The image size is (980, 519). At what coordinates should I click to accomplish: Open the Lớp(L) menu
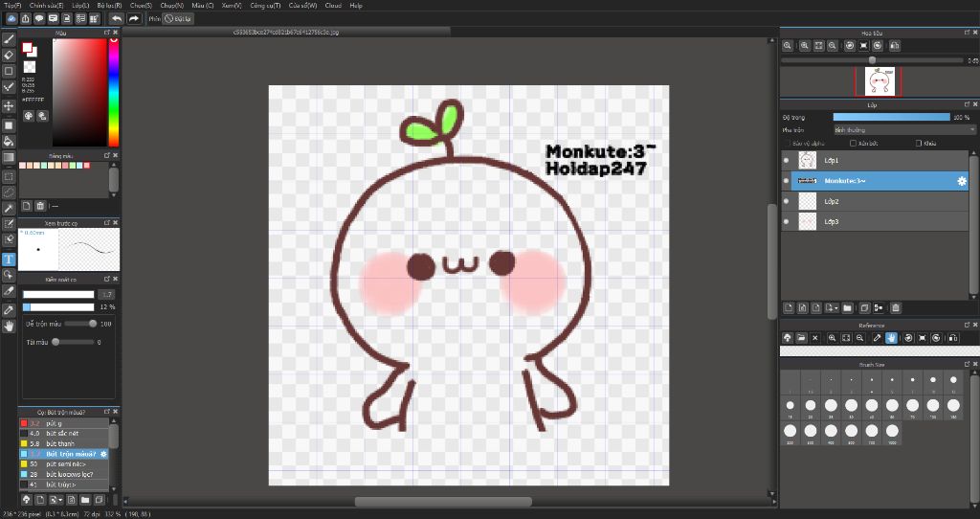tap(80, 6)
